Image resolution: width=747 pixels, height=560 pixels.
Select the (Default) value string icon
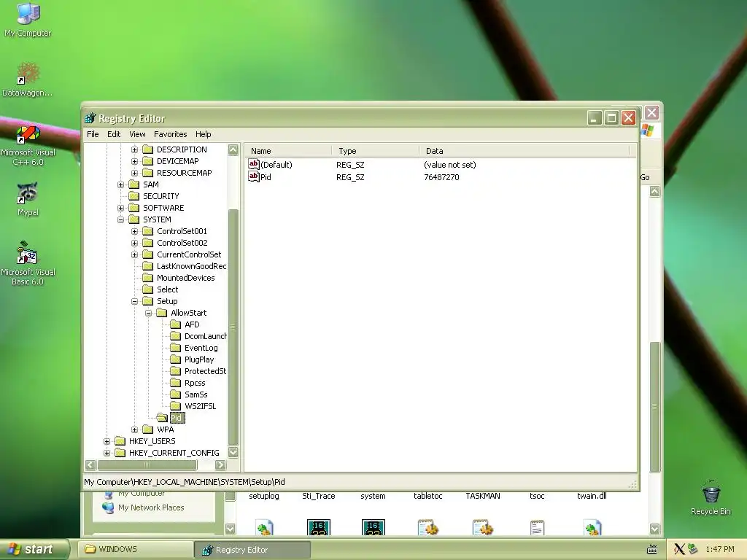tap(253, 164)
